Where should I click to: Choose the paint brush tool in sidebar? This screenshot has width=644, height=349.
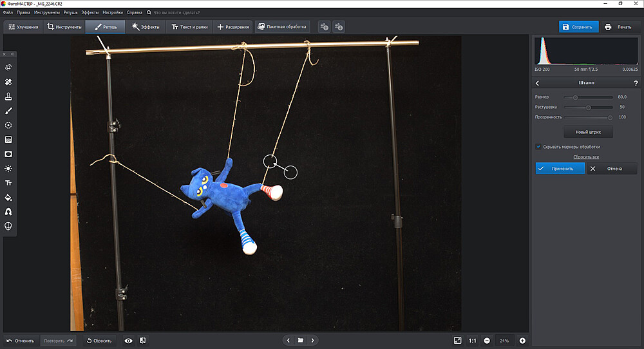pyautogui.click(x=8, y=111)
